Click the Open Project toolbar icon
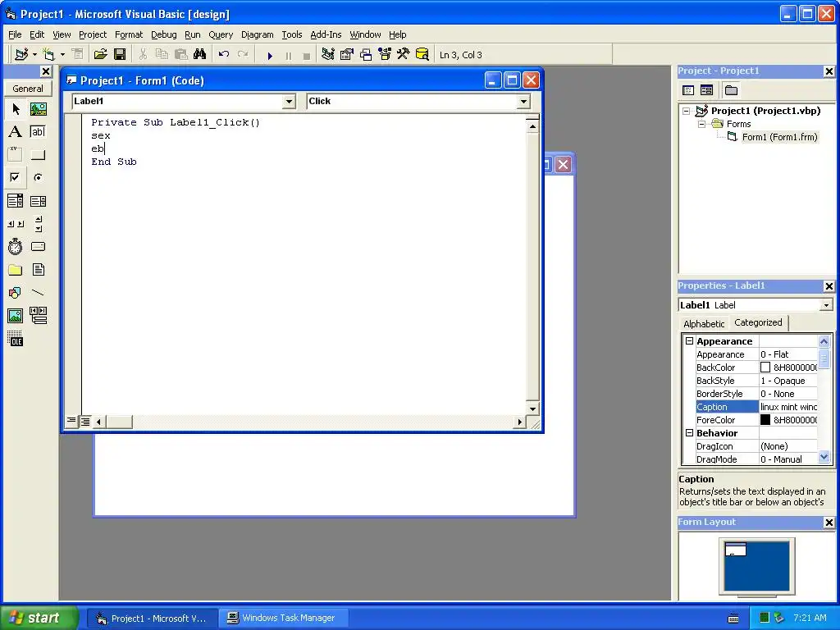This screenshot has height=630, width=840. pyautogui.click(x=100, y=55)
